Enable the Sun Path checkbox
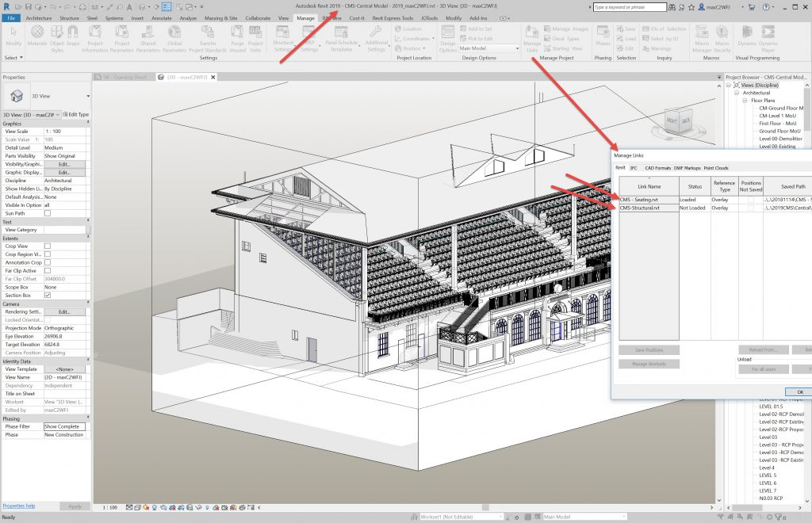 click(48, 213)
